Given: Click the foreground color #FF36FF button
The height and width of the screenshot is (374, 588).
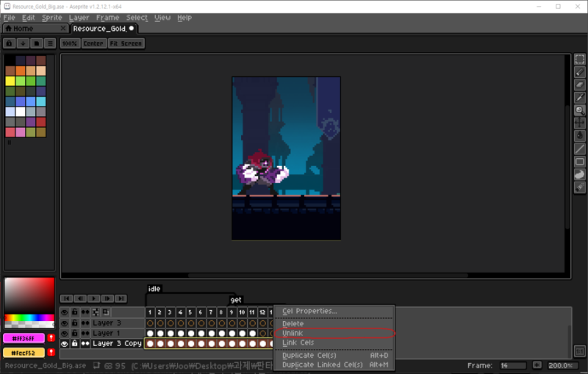Looking at the screenshot, I should point(24,339).
